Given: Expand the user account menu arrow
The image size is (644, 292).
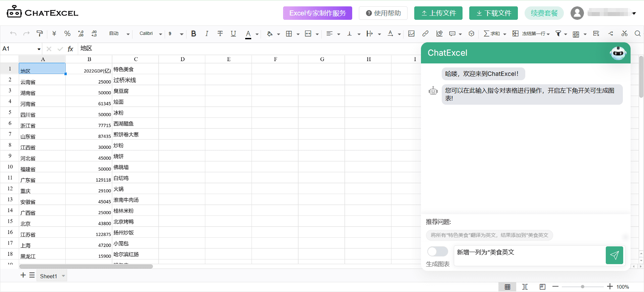Looking at the screenshot, I should (x=634, y=13).
